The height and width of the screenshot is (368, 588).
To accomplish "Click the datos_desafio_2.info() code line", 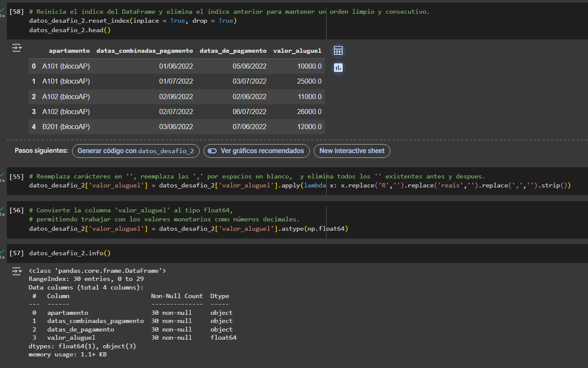I will click(70, 253).
